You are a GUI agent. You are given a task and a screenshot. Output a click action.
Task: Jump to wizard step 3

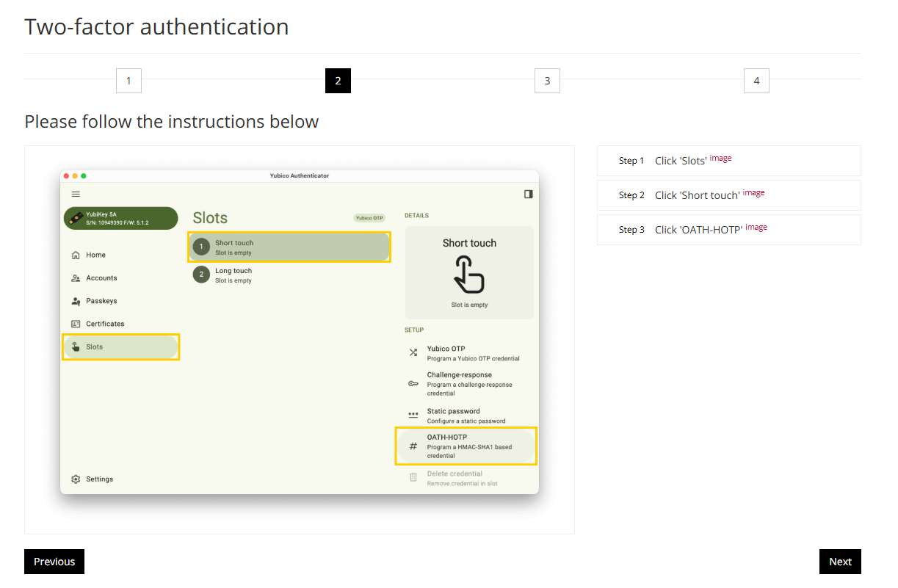tap(547, 81)
